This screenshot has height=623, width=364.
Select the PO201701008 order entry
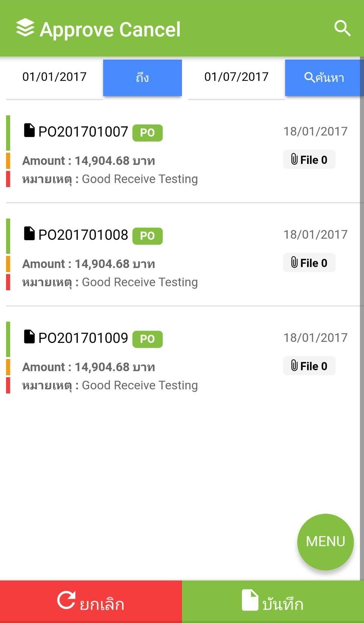83,235
